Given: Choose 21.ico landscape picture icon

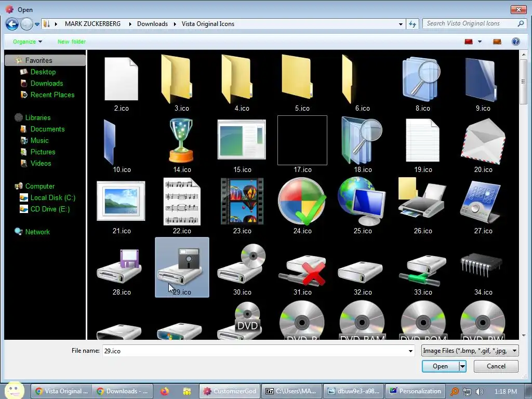Looking at the screenshot, I should [x=121, y=201].
